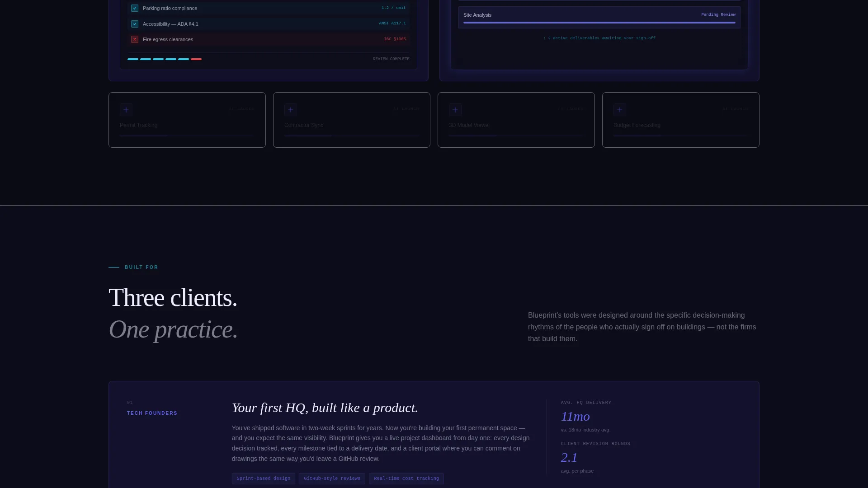Image resolution: width=868 pixels, height=488 pixels.
Task: Click the Three clients. heading
Action: 173,298
